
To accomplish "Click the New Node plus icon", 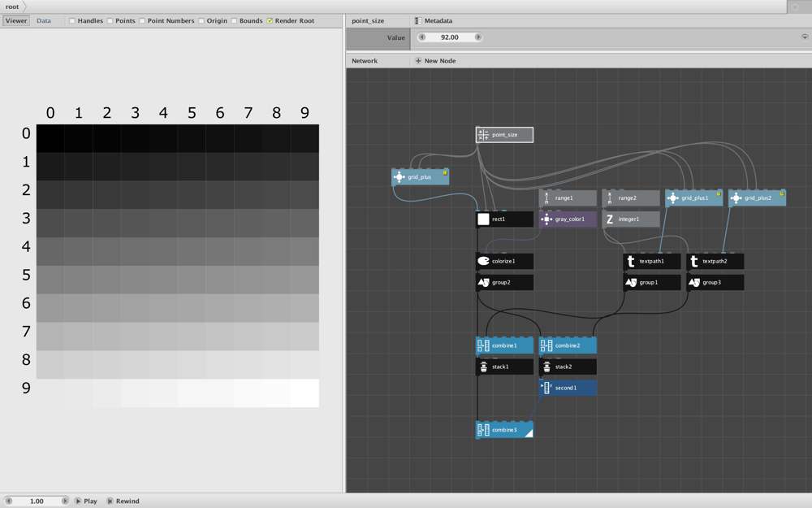I will [x=418, y=61].
